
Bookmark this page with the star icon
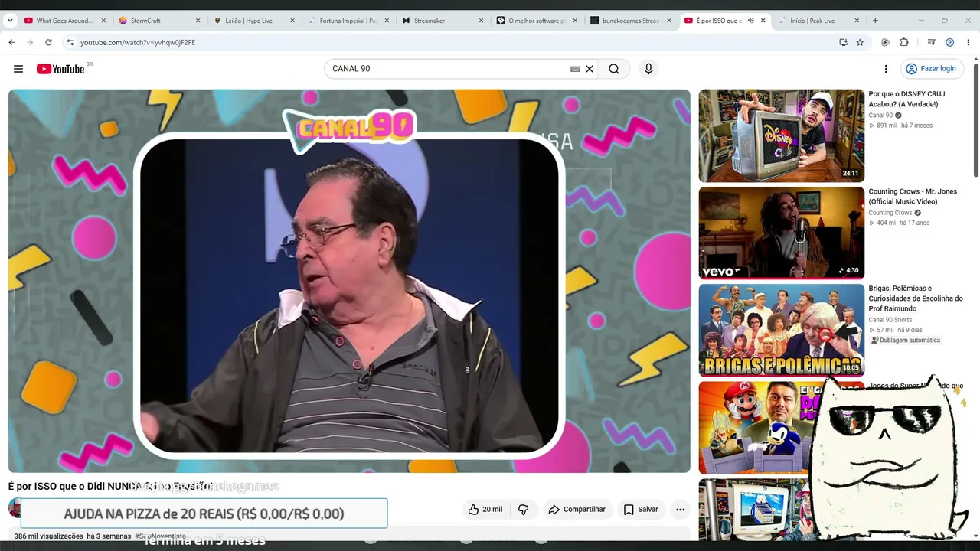click(x=860, y=43)
